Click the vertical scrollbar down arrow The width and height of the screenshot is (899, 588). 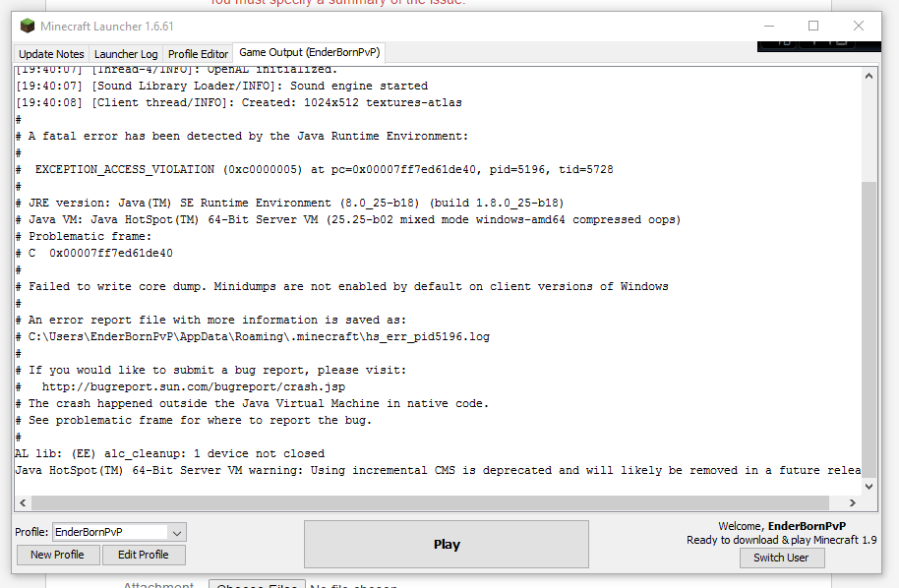pyautogui.click(x=869, y=487)
